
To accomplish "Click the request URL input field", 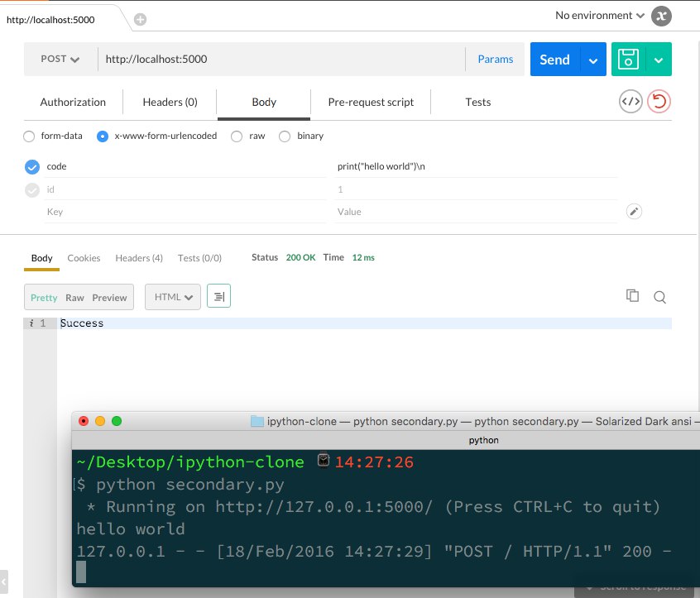I will coord(281,59).
